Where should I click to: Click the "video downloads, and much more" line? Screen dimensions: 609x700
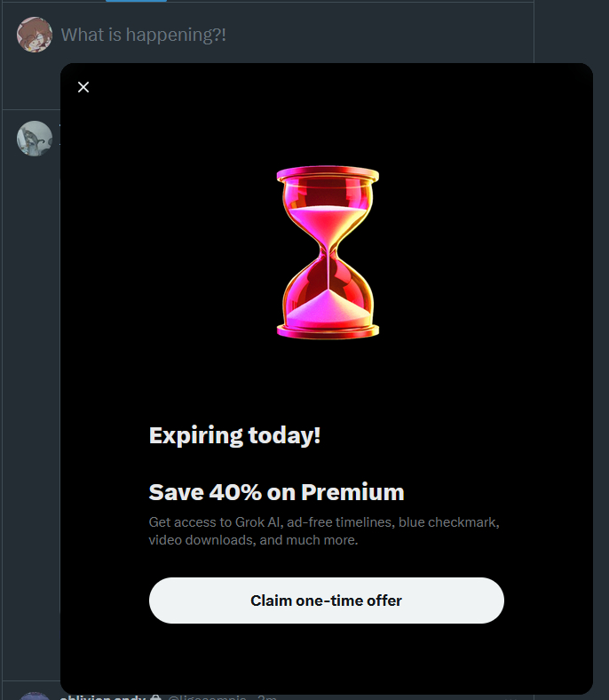[x=253, y=540]
